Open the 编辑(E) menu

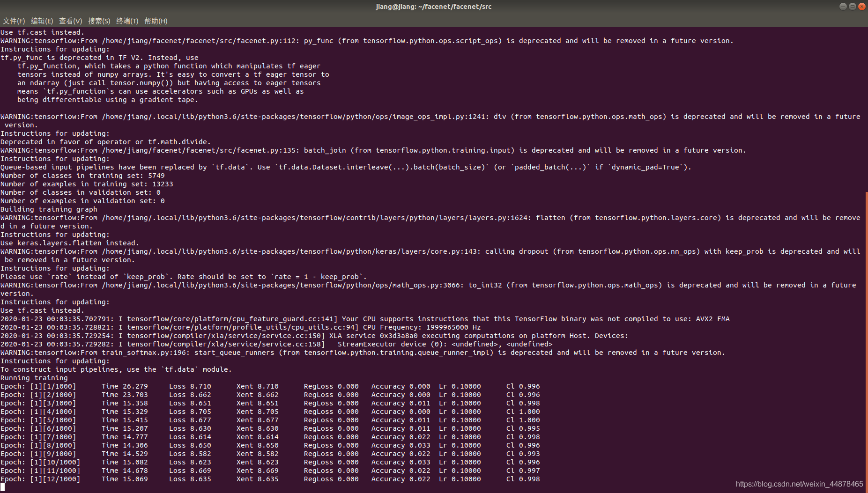coord(42,21)
